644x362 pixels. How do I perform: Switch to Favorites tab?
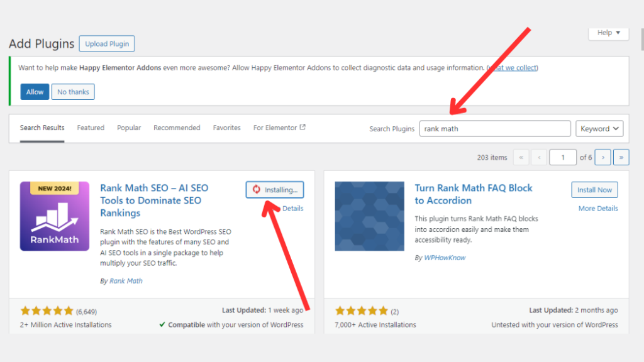pyautogui.click(x=226, y=128)
